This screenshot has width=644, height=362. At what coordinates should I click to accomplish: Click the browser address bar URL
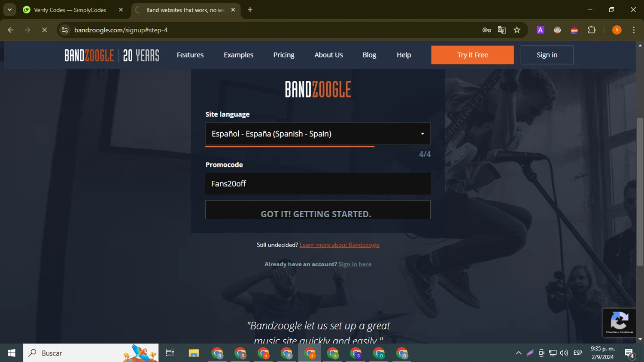(121, 30)
